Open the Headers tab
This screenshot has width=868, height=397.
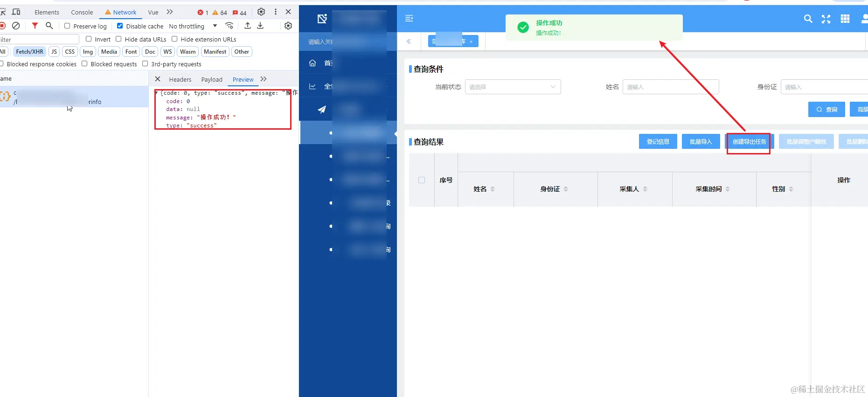[180, 80]
